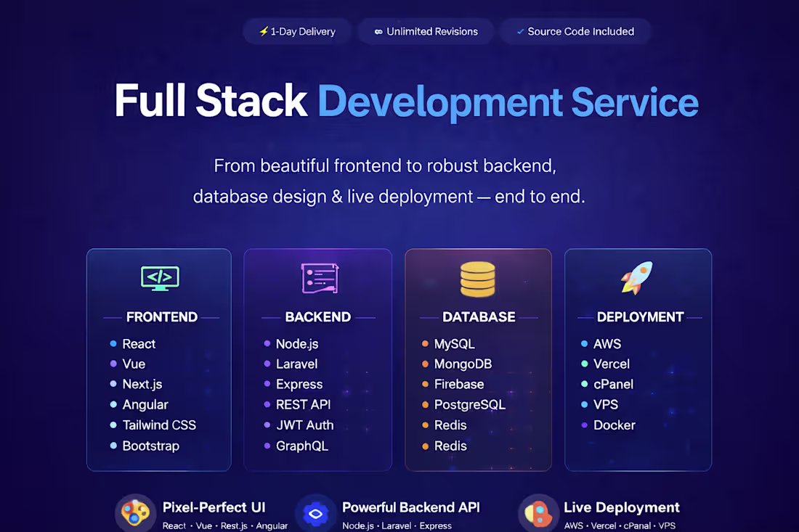Click the Powerful Backend API blue icon
This screenshot has height=532, width=799.
click(316, 513)
